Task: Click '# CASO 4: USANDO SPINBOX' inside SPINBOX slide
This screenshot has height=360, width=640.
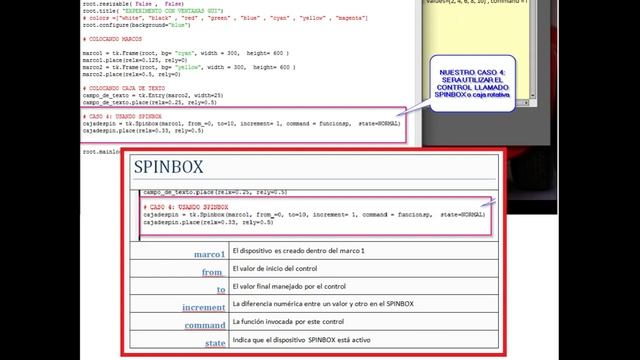Action: [x=186, y=207]
